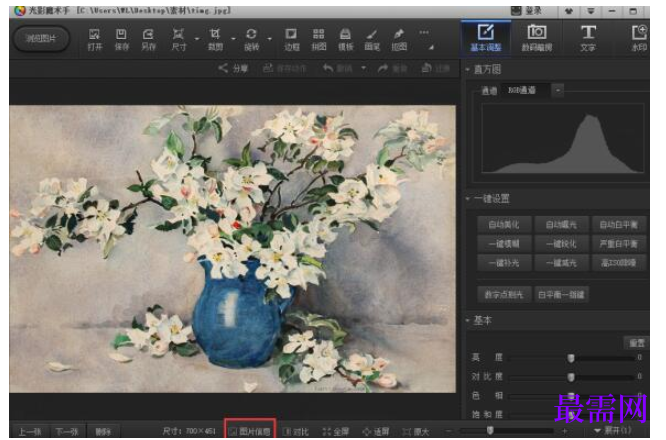Select the 抠图 cutout tool

(x=399, y=40)
